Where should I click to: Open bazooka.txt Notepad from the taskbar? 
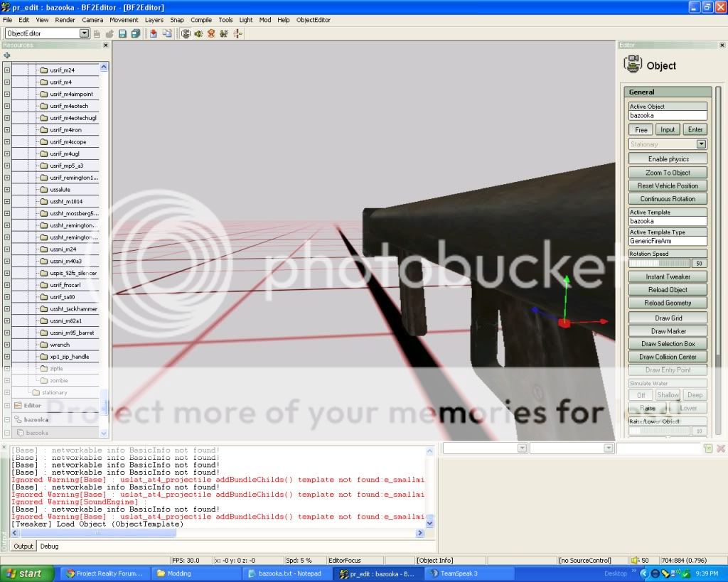(x=288, y=573)
